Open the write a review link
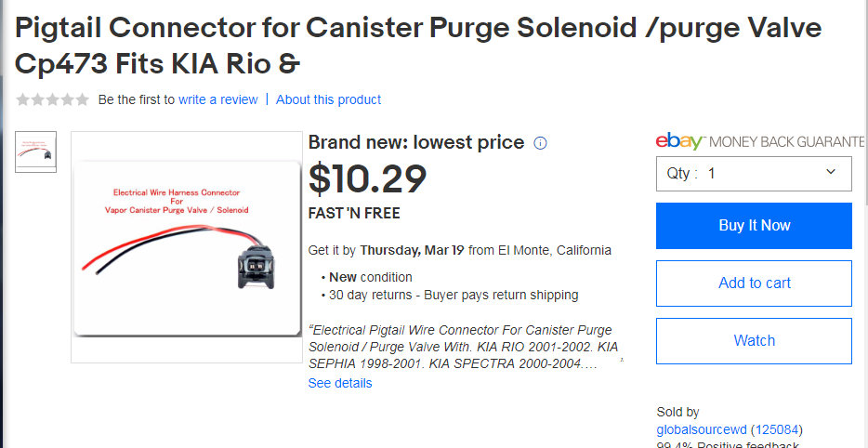868x448 pixels. click(x=218, y=99)
